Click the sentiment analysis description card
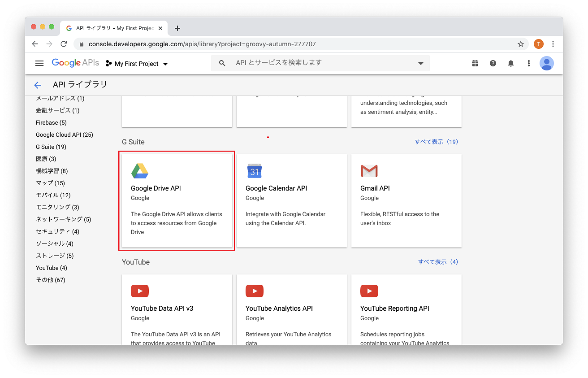The width and height of the screenshot is (588, 378). [x=406, y=111]
